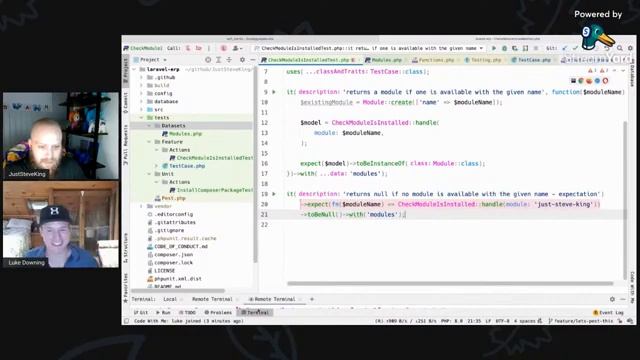
Task: Click vertical scrollbar of the editor
Action: [625, 200]
